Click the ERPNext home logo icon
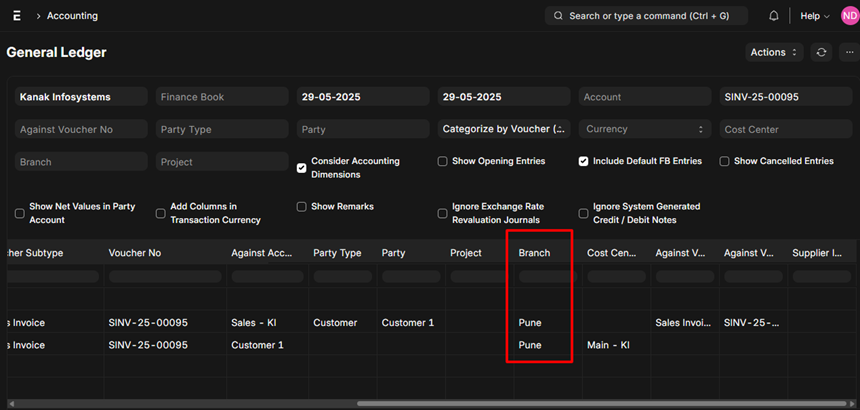 coord(17,16)
